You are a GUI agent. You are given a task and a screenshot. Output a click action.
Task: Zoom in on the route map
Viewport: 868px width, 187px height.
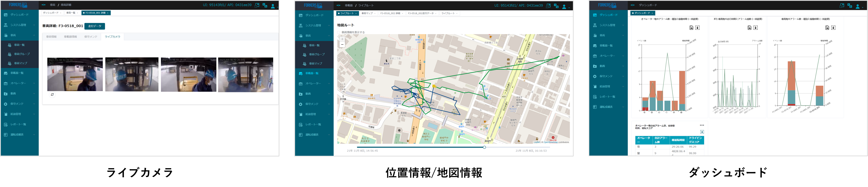[x=342, y=39]
